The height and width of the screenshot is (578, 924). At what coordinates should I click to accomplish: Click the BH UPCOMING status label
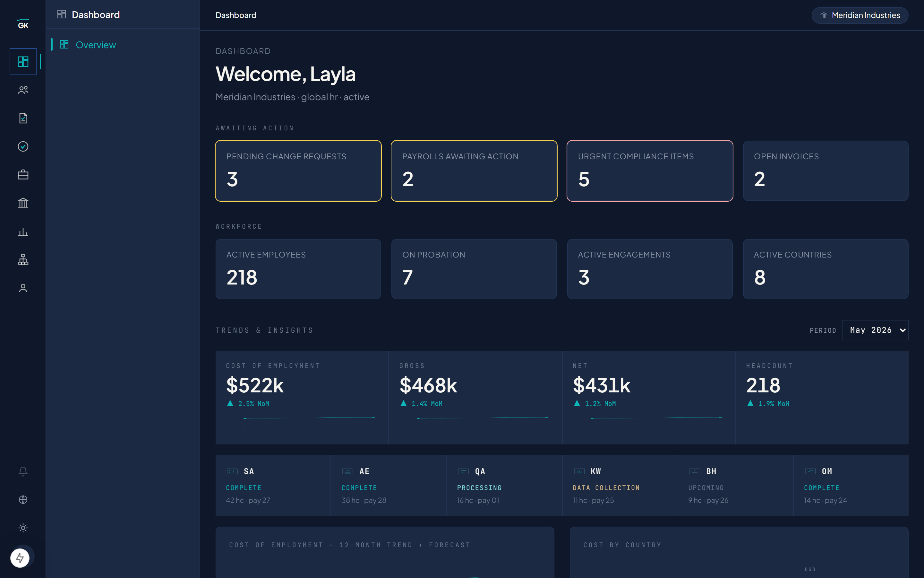706,488
